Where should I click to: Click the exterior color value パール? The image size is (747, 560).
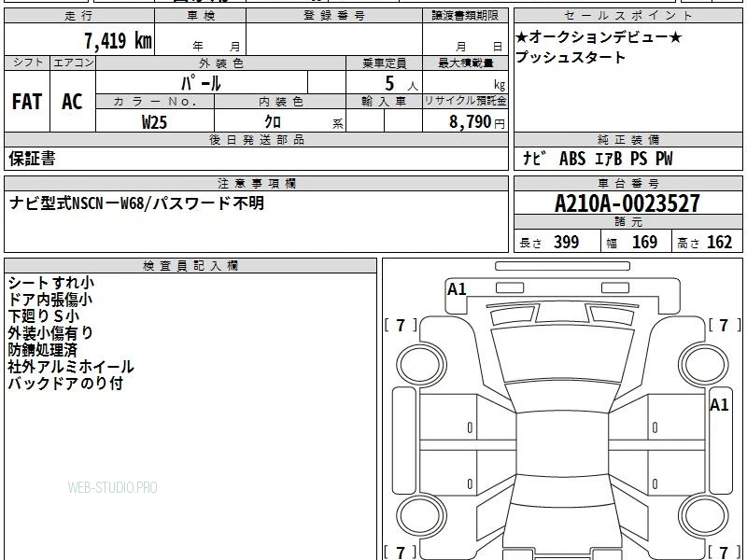pyautogui.click(x=201, y=83)
